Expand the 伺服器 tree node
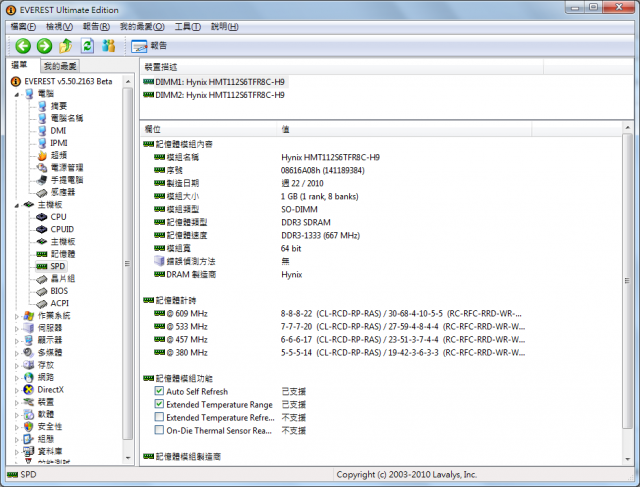This screenshot has width=640, height=487. [x=17, y=328]
